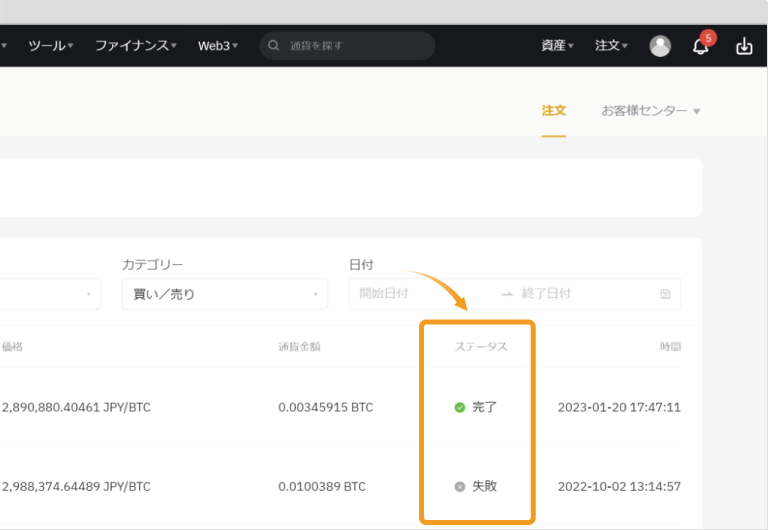Click price 2,890,880.40461 JPY/BTC
768x530 pixels.
[76, 408]
